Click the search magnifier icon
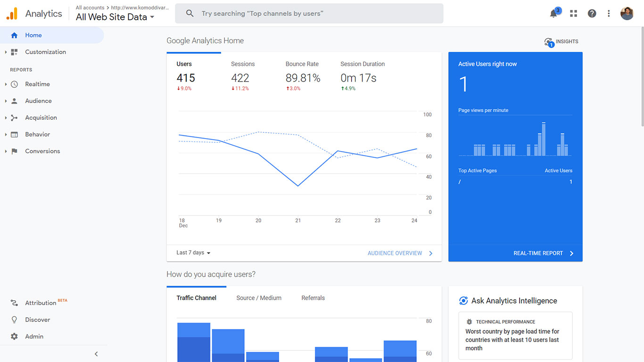This screenshot has height=362, width=644. pos(190,14)
